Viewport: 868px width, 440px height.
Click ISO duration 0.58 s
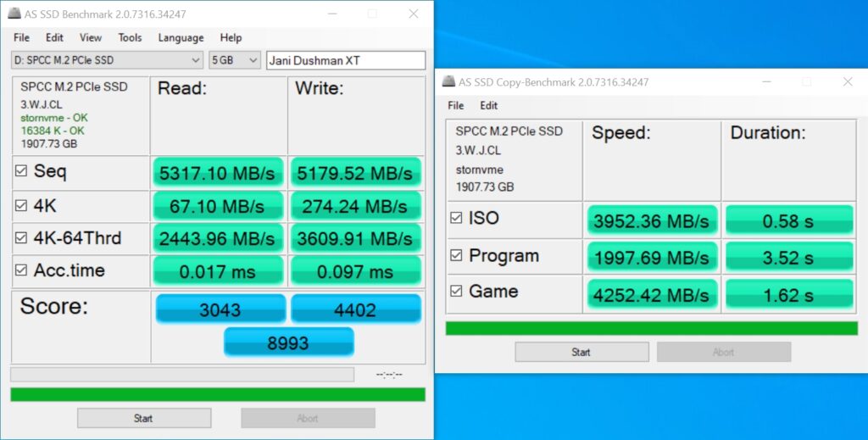tap(789, 220)
